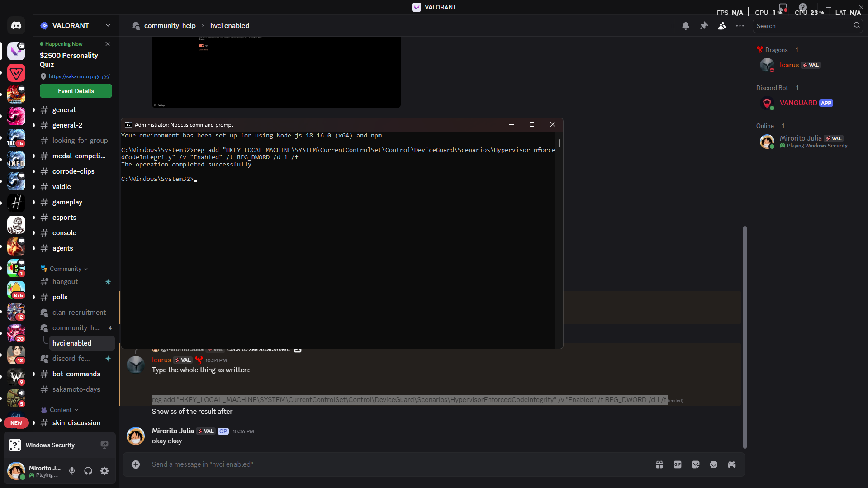The height and width of the screenshot is (488, 868).
Task: Click the NEW unread mentions button
Action: point(16,423)
